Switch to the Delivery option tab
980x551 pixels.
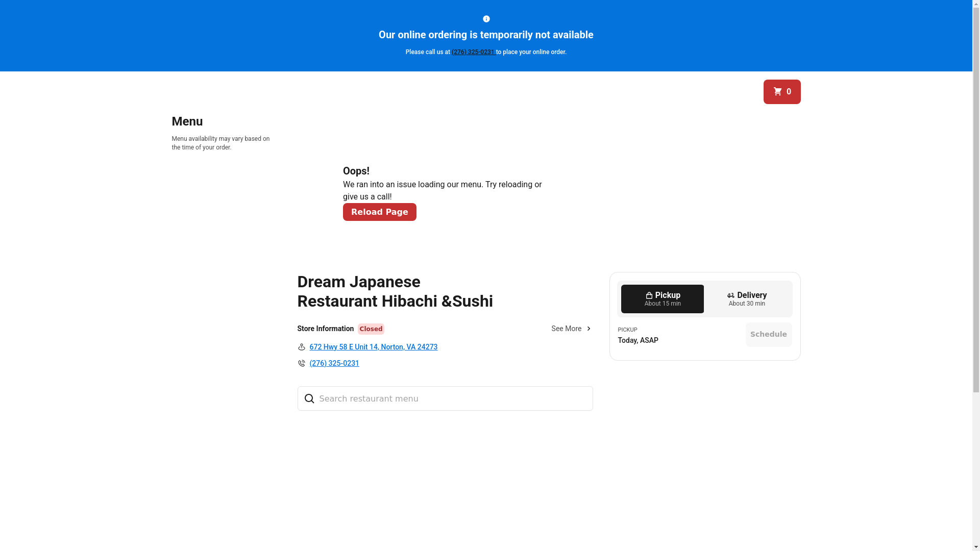[746, 299]
